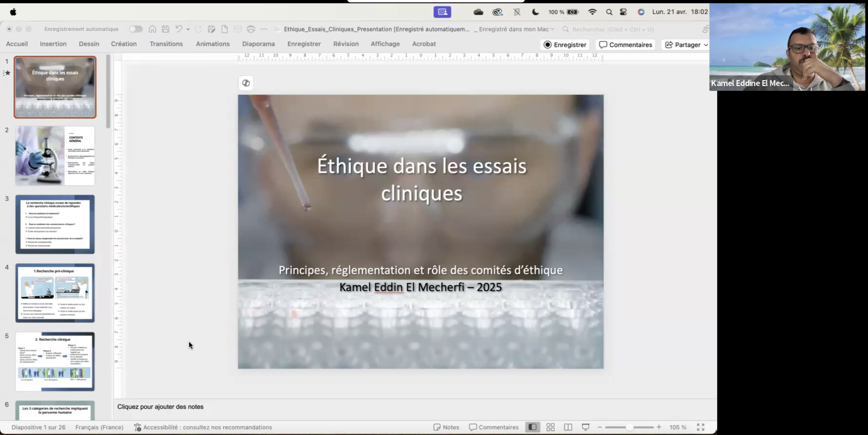Open the Apple menu

13,12
